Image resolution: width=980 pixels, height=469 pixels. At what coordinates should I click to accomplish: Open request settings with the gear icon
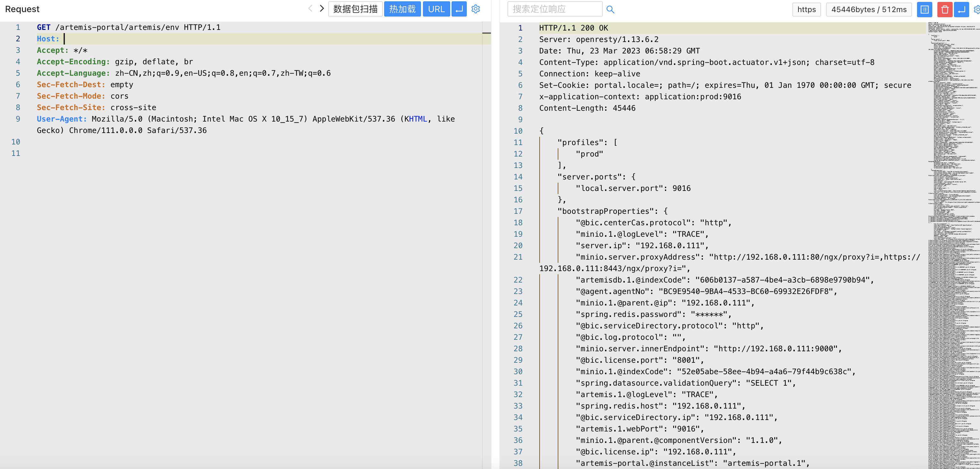[x=476, y=9]
